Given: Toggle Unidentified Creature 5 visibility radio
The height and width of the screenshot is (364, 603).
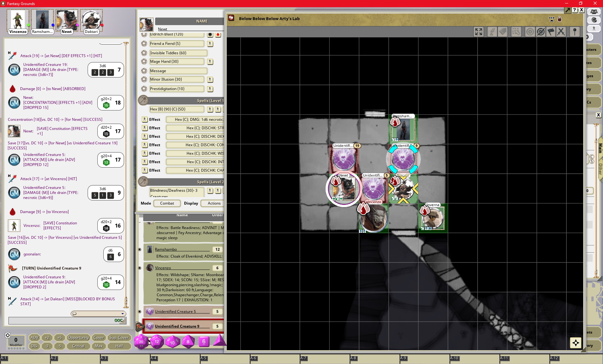Looking at the screenshot, I should (139, 312).
